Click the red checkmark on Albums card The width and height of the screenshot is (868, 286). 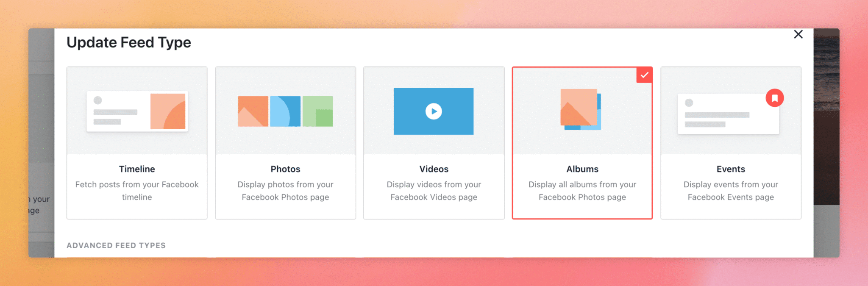pos(644,75)
